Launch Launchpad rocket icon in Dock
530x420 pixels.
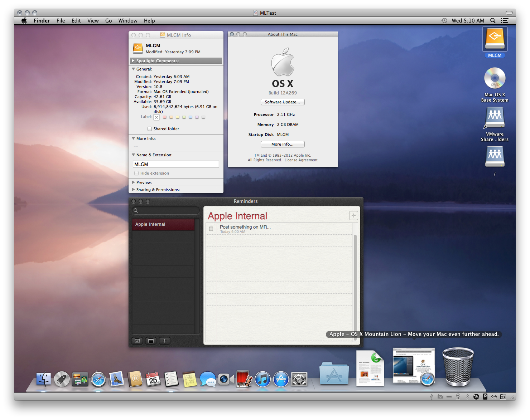(x=62, y=379)
